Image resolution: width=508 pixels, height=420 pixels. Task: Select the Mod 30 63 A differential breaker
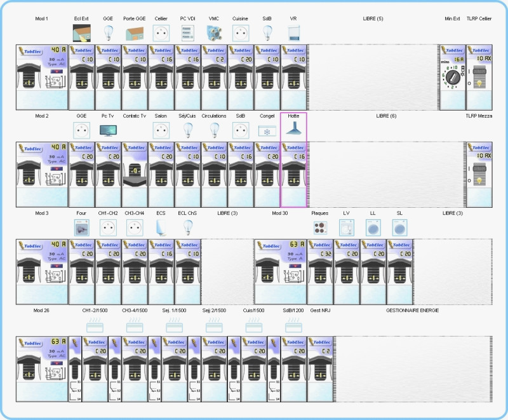click(280, 272)
